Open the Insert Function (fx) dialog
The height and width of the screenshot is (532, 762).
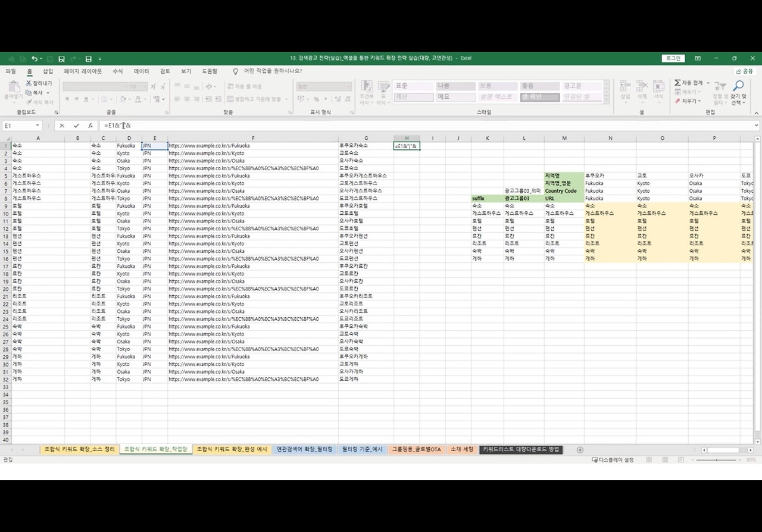click(x=90, y=126)
